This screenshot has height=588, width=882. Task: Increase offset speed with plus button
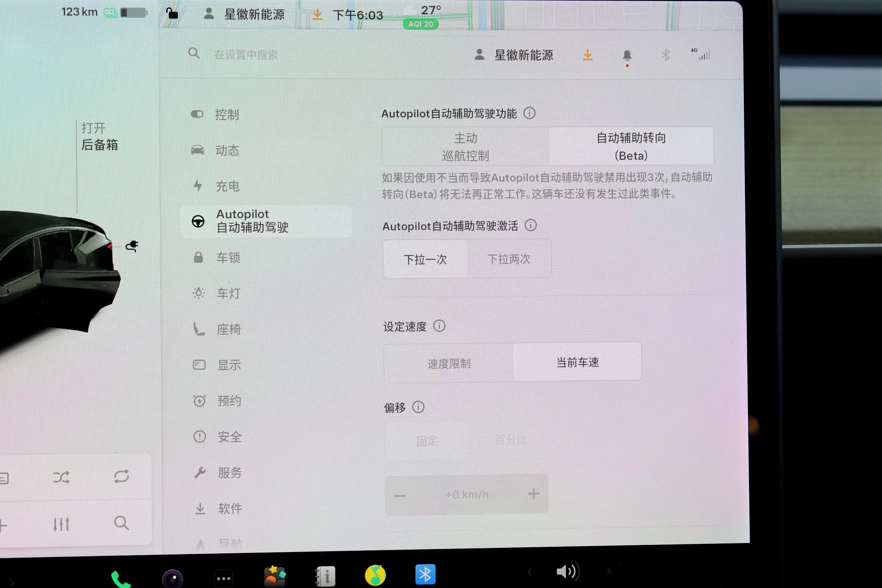tap(533, 494)
